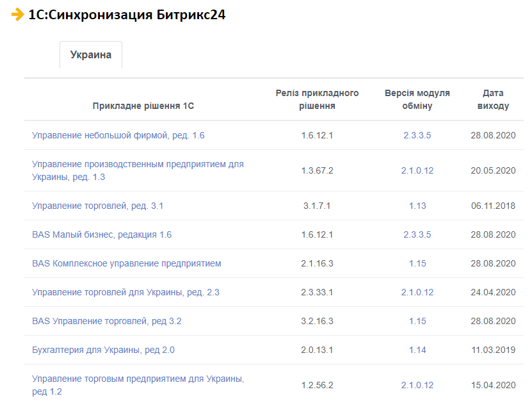The height and width of the screenshot is (401, 532).
Task: Follow the Управление торговлей, ред. 3.1 link
Action: [97, 206]
